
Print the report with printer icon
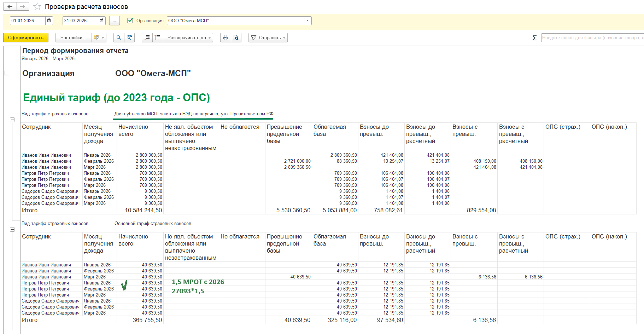click(226, 38)
